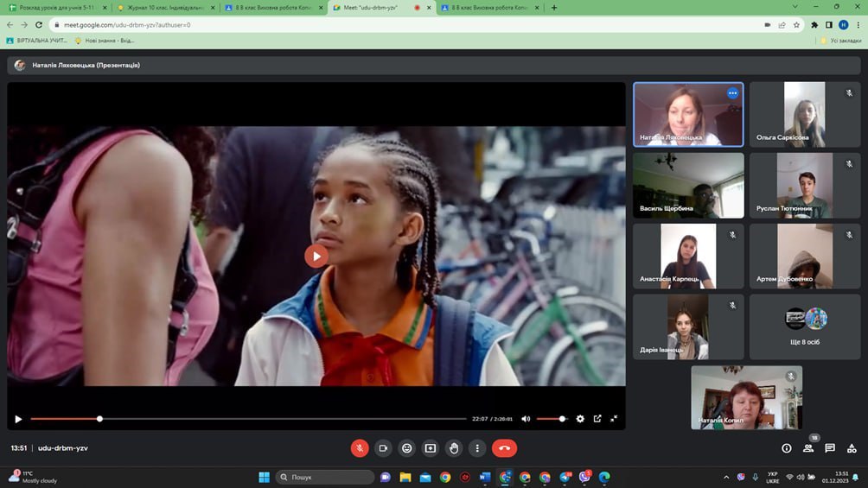This screenshot has width=868, height=488.
Task: Open the Windows Start menu
Action: [x=264, y=477]
